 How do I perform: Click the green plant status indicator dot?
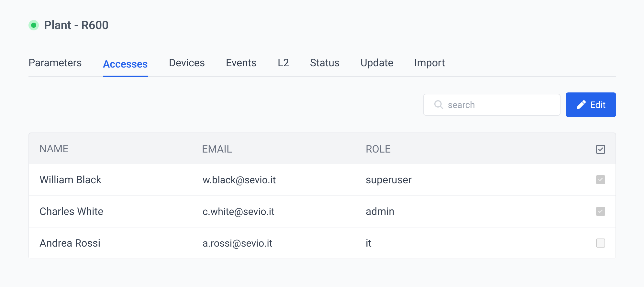34,25
